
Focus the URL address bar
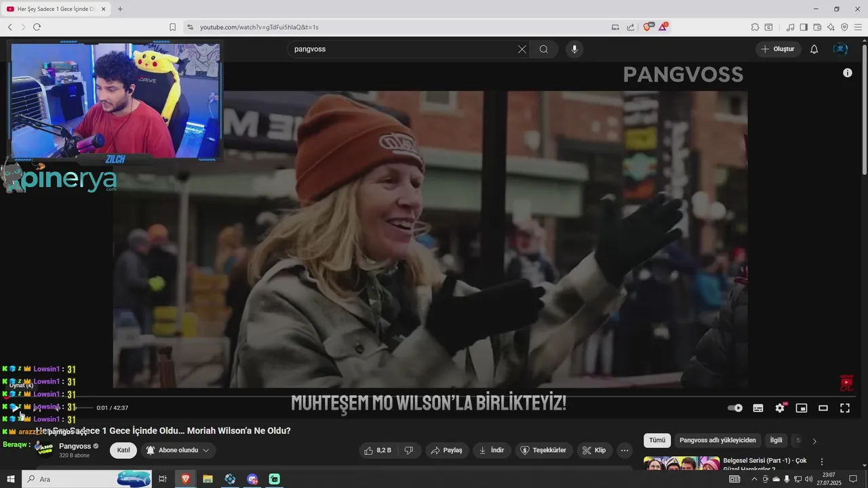point(400,27)
